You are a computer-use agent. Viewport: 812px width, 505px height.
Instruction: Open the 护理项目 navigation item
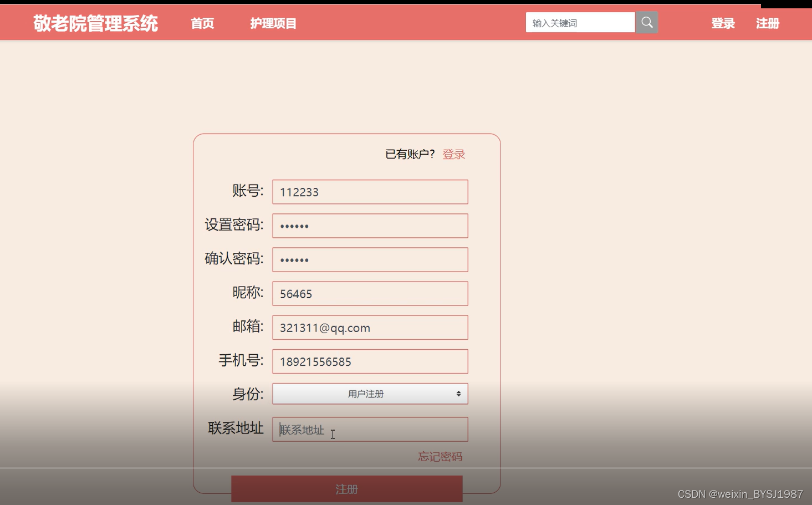click(x=273, y=23)
